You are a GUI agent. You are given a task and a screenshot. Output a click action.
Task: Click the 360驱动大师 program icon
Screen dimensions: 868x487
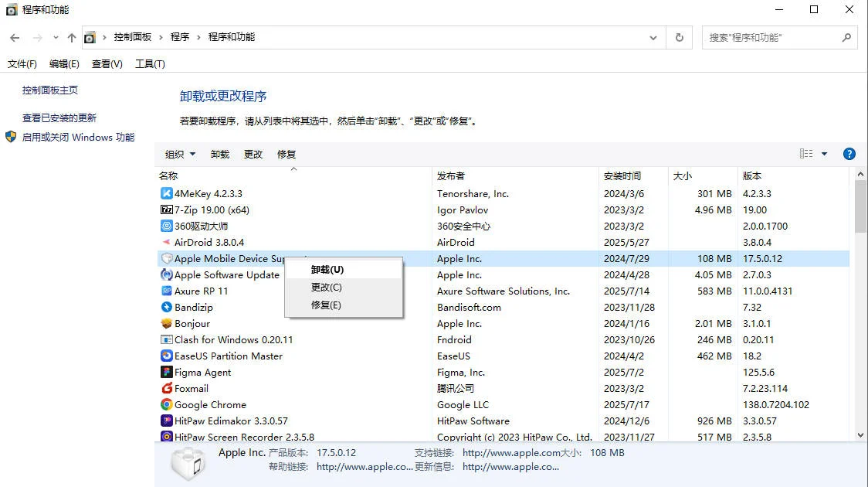[166, 226]
